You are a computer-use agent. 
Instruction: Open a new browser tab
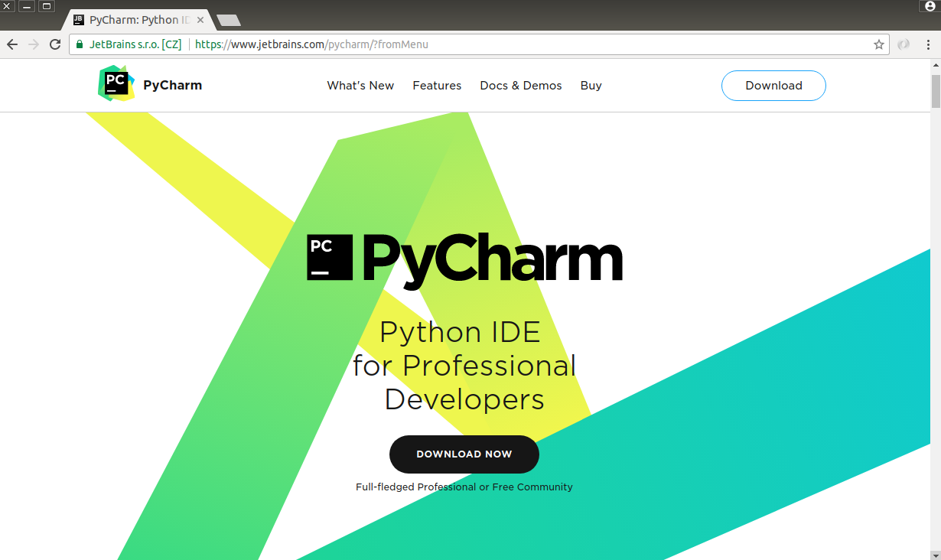click(x=229, y=21)
